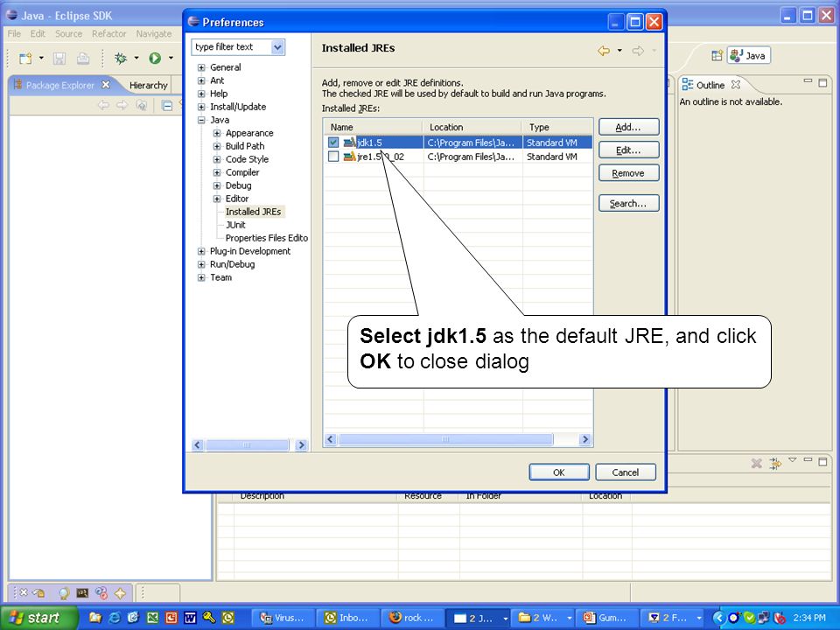Expand the Install/Update preferences node

201,107
